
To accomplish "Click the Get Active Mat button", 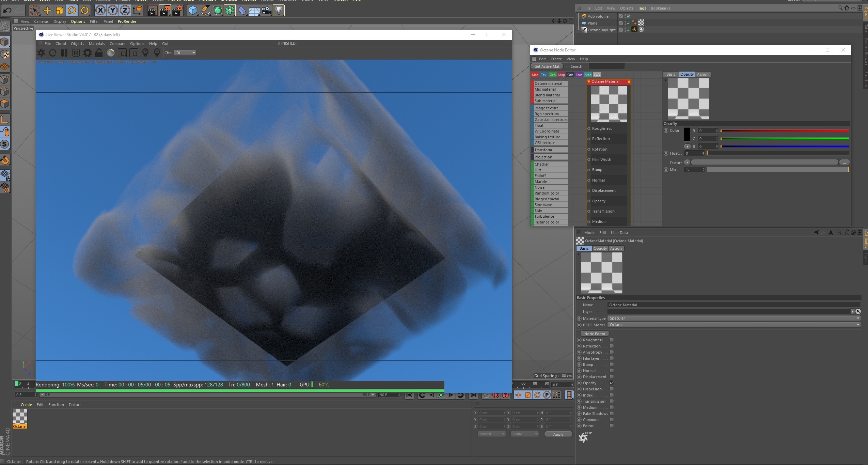I will [x=547, y=66].
